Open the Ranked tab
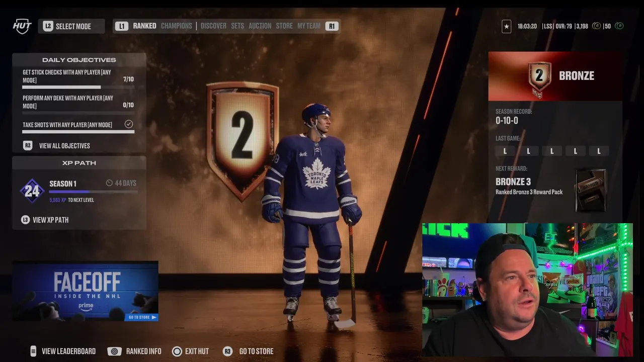Viewport: 644px width, 362px height. point(144,26)
